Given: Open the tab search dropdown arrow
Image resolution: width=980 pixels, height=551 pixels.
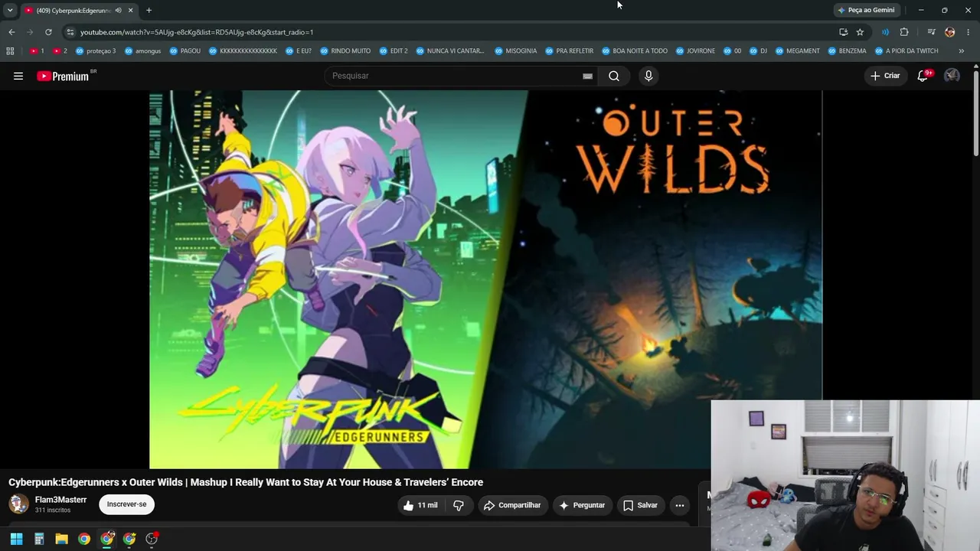Looking at the screenshot, I should [x=10, y=11].
